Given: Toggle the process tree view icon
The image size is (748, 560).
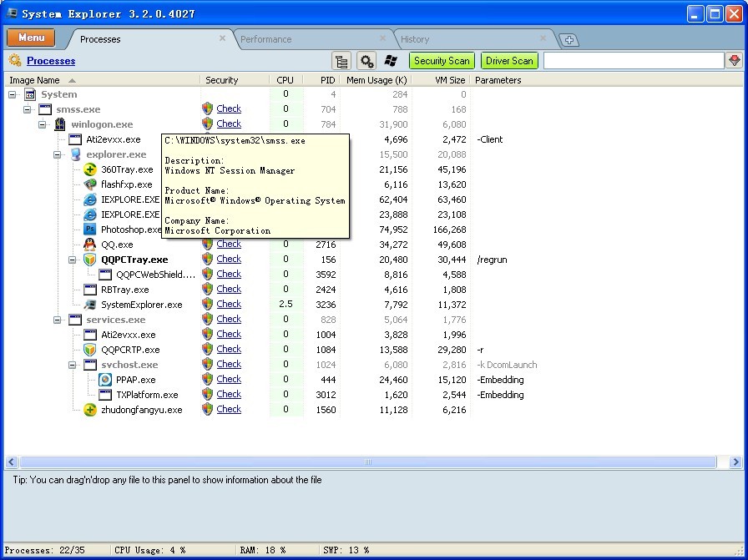Looking at the screenshot, I should pyautogui.click(x=341, y=61).
